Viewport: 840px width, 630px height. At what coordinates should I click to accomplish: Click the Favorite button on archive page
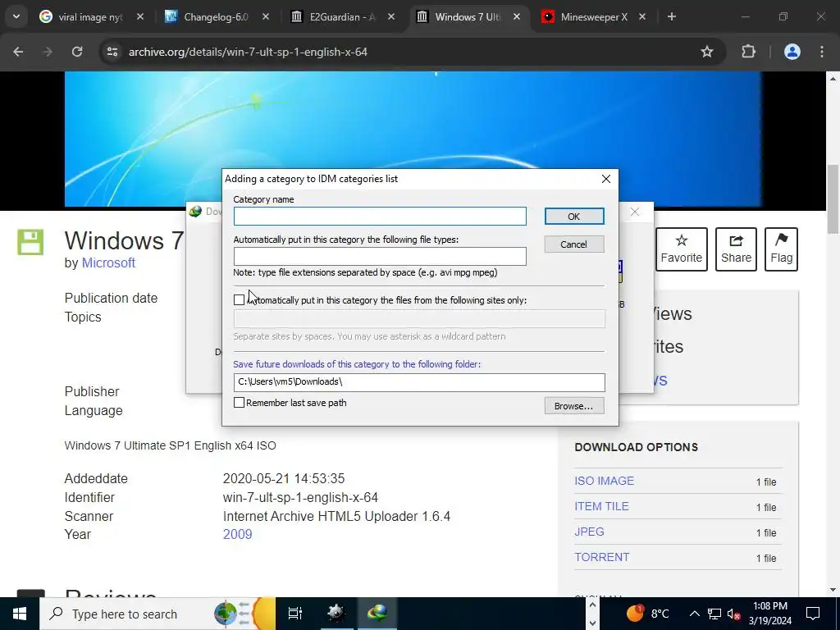tap(682, 249)
